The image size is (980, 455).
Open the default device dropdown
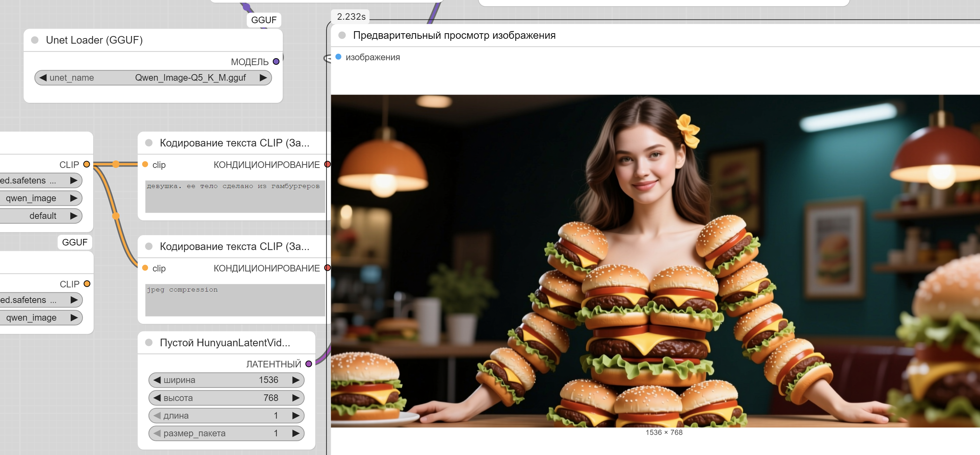43,216
